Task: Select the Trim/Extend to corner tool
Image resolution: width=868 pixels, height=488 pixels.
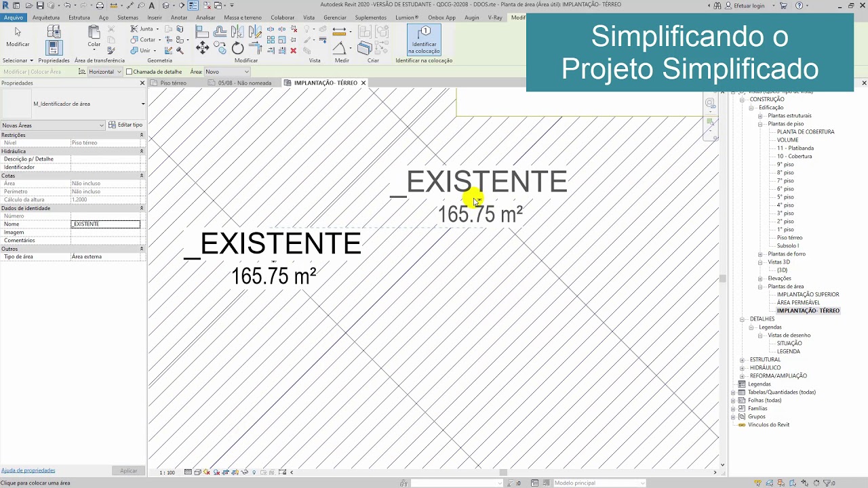Action: point(255,47)
